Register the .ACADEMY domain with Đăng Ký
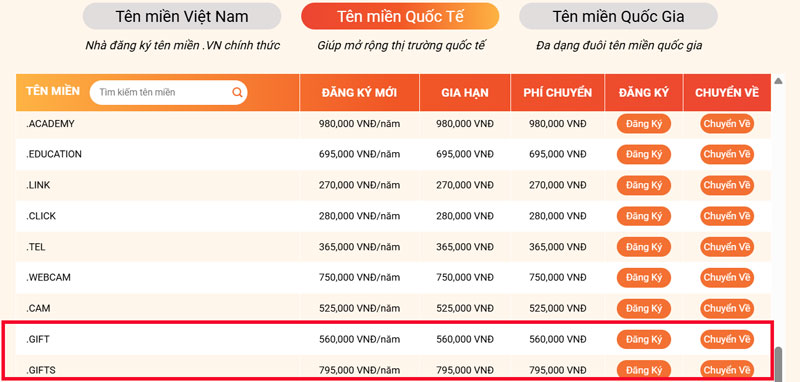This screenshot has height=382, width=800. pyautogui.click(x=644, y=124)
